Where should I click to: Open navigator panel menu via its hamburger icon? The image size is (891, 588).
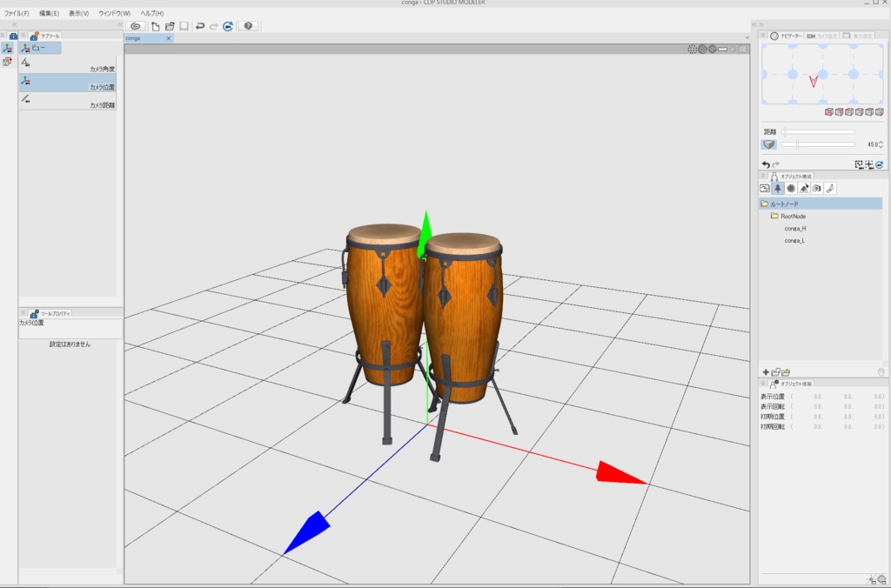[763, 36]
